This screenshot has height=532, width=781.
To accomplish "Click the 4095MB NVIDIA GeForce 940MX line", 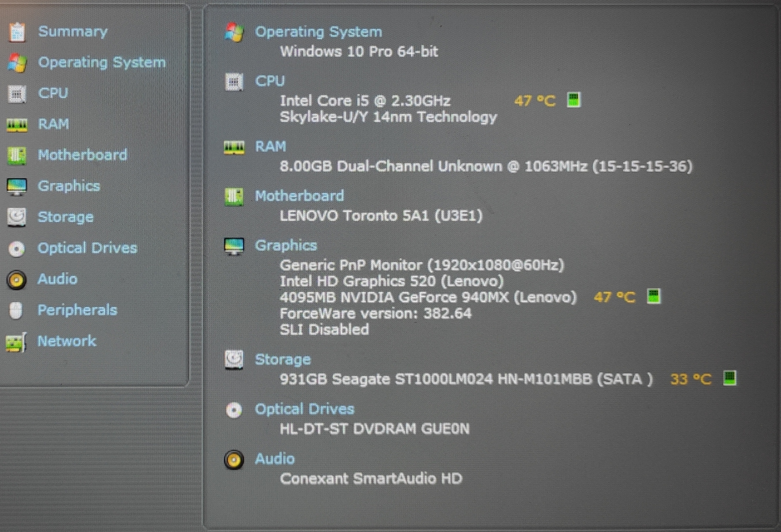I will point(428,297).
